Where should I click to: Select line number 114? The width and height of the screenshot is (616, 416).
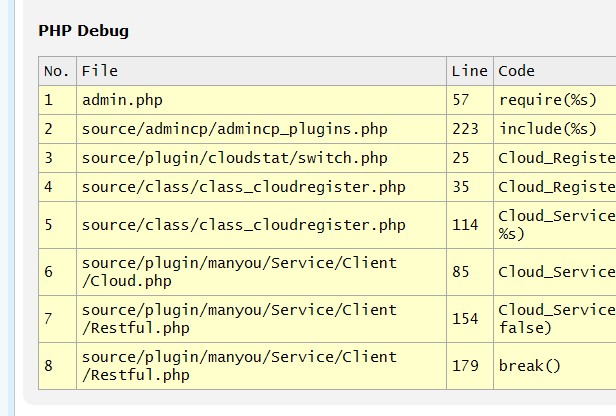coord(465,225)
